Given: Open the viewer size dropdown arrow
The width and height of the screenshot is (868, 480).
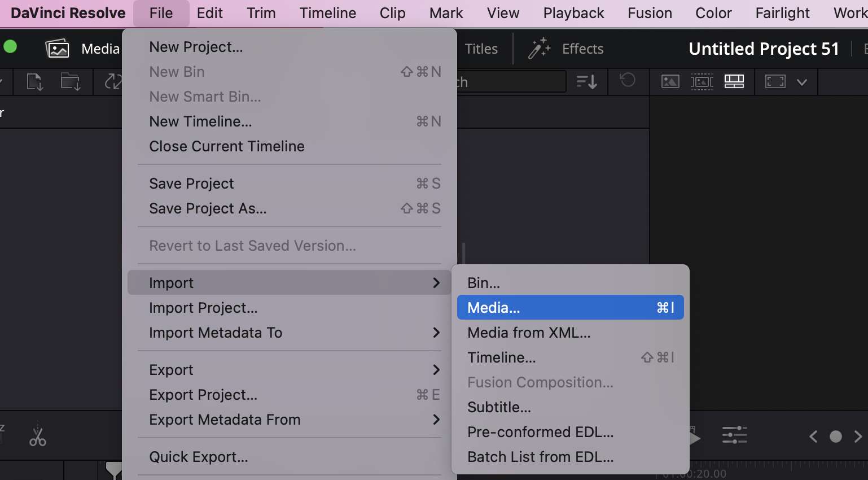Looking at the screenshot, I should pos(801,82).
